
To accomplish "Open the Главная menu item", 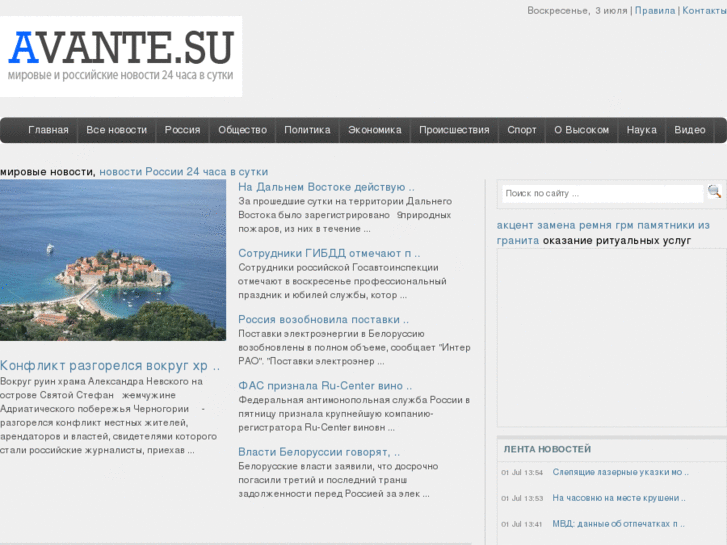I will (x=48, y=130).
